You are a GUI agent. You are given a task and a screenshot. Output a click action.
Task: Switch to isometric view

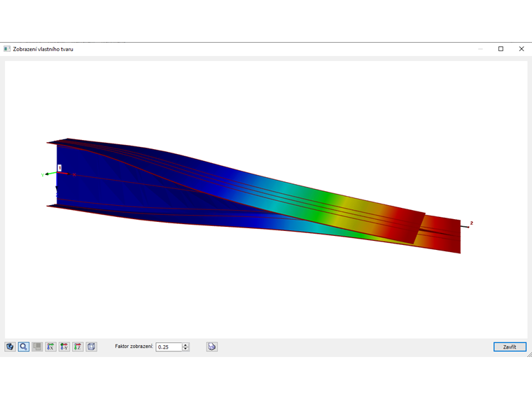click(91, 346)
